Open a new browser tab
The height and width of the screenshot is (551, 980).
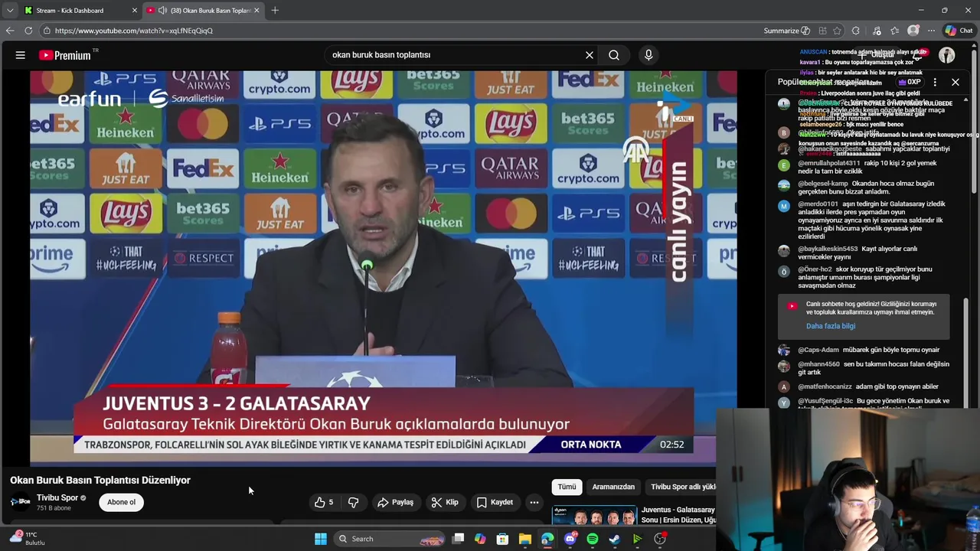click(275, 10)
